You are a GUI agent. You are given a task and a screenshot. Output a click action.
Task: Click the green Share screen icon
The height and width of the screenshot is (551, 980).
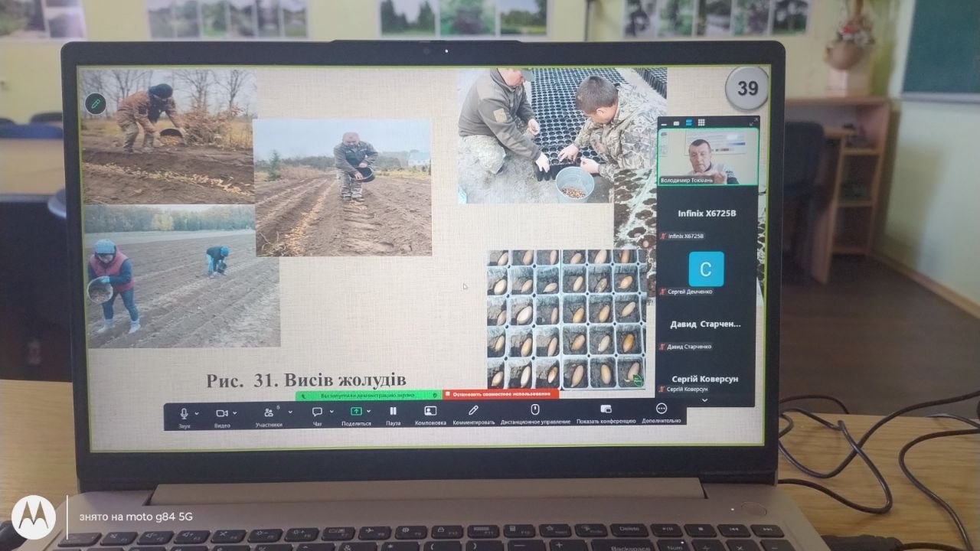click(x=355, y=412)
